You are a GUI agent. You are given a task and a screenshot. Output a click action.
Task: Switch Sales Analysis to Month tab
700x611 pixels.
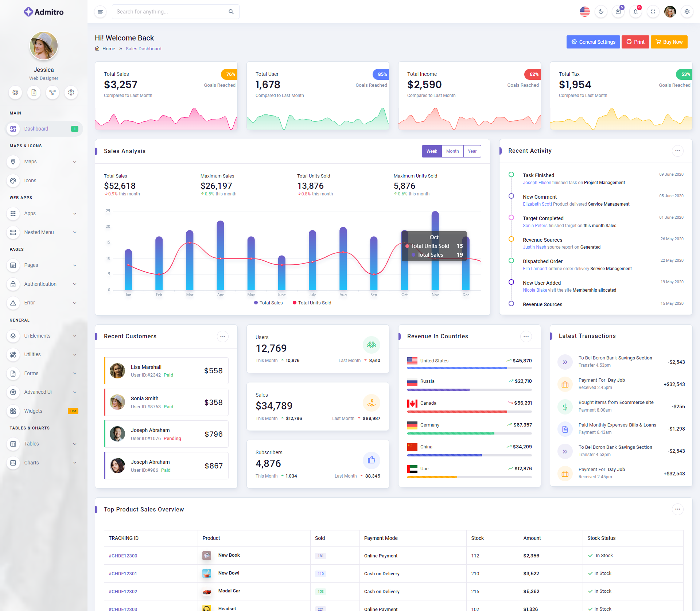452,151
